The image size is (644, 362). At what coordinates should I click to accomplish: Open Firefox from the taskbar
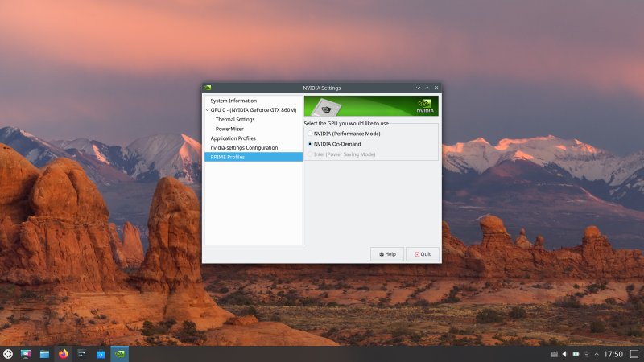[x=64, y=354]
